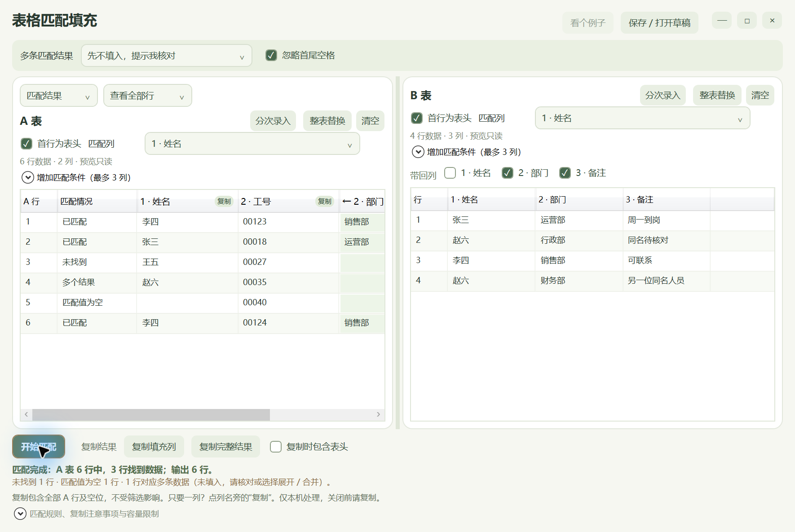The width and height of the screenshot is (795, 532).
Task: Select A表 cell 未找到
Action: tap(97, 262)
